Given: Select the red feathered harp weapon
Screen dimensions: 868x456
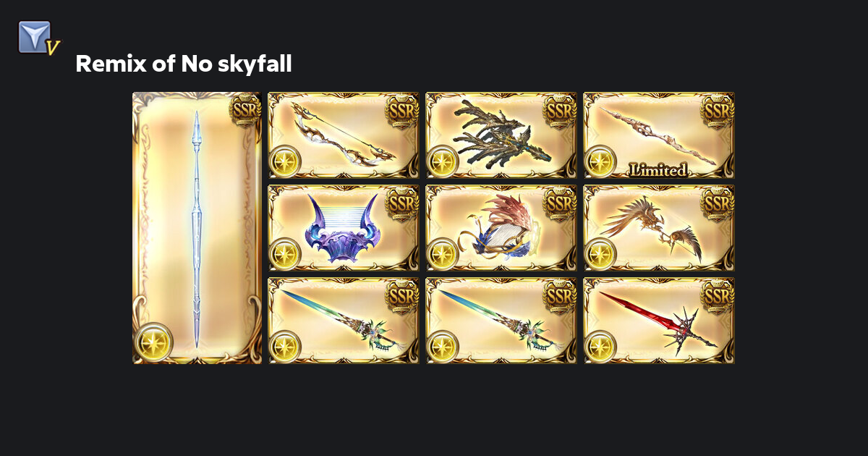Looking at the screenshot, I should (501, 228).
